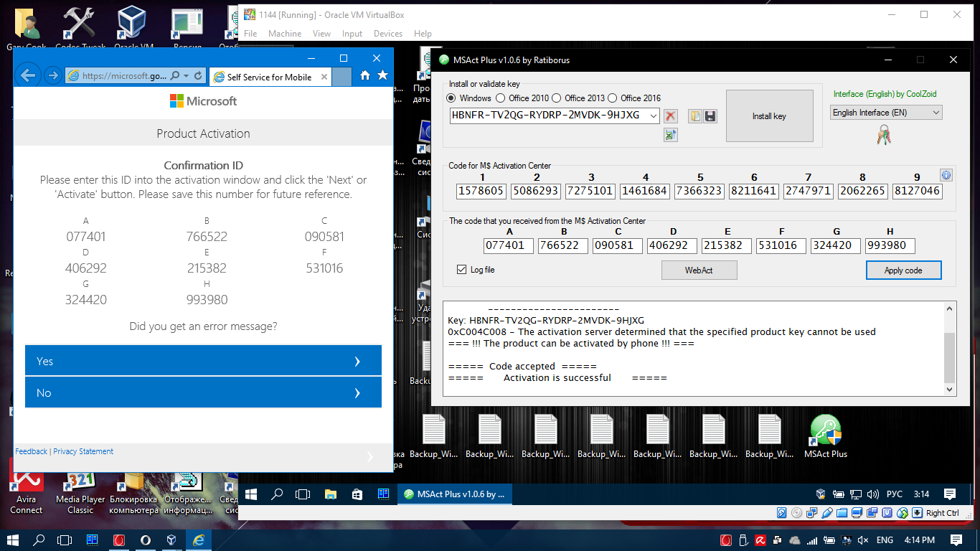Click the host taskbar search icon
This screenshot has width=980, height=551.
[x=39, y=540]
